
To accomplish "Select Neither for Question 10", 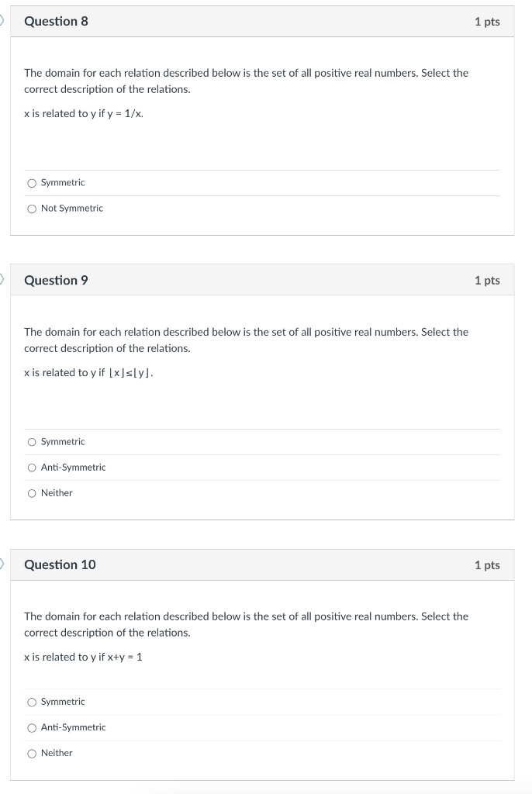I will pos(30,752).
